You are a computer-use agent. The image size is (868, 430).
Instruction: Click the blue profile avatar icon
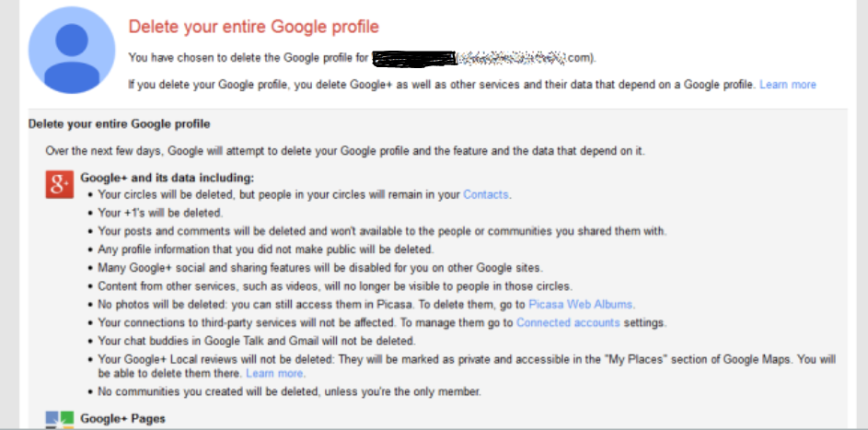[x=72, y=50]
